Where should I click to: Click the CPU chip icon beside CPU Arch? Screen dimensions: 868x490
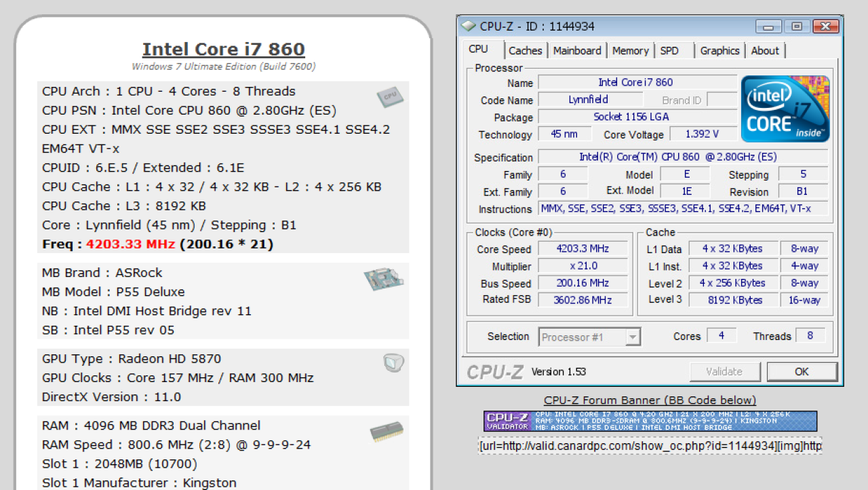tap(390, 97)
